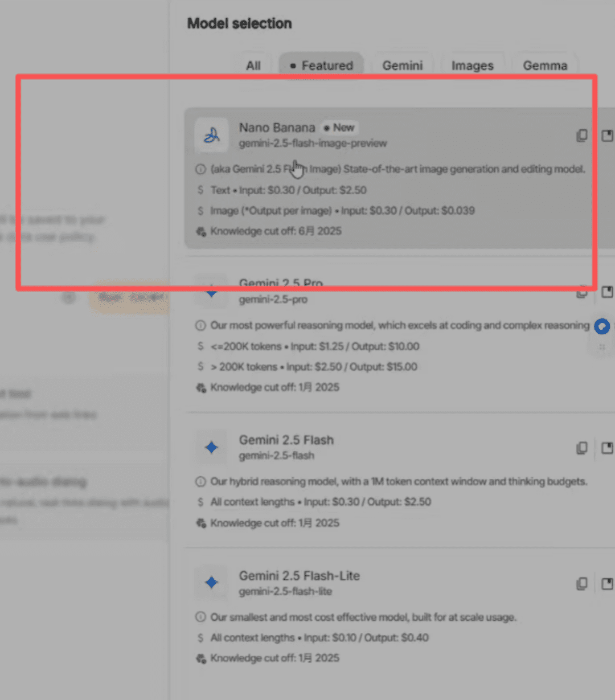This screenshot has width=615, height=700.
Task: Open Gemini 2.5 Flash details icon
Action: (x=607, y=448)
